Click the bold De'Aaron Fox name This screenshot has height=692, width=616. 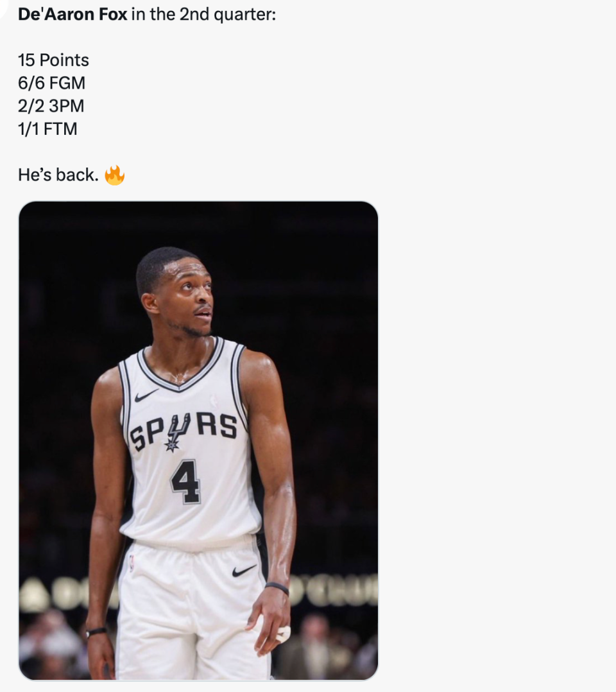point(73,14)
